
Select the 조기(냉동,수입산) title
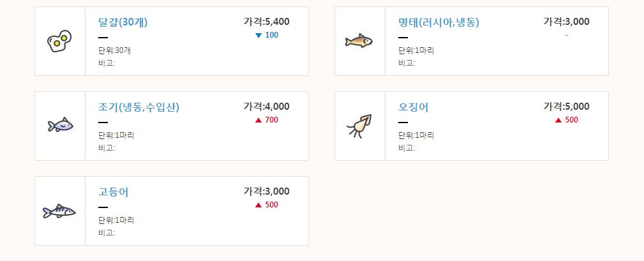tap(143, 107)
